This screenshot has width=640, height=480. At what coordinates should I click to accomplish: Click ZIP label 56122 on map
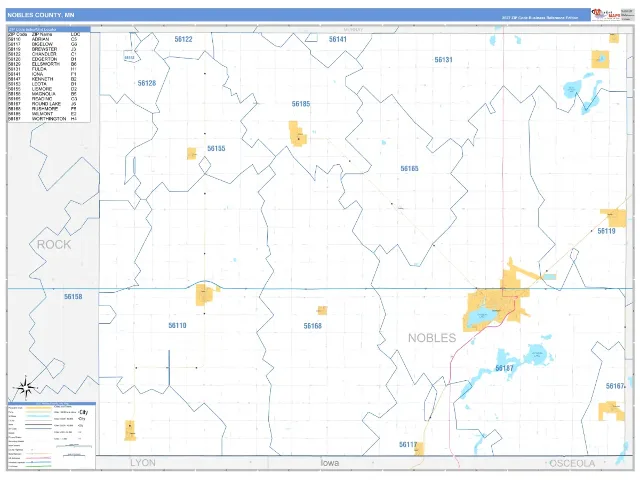pos(183,39)
